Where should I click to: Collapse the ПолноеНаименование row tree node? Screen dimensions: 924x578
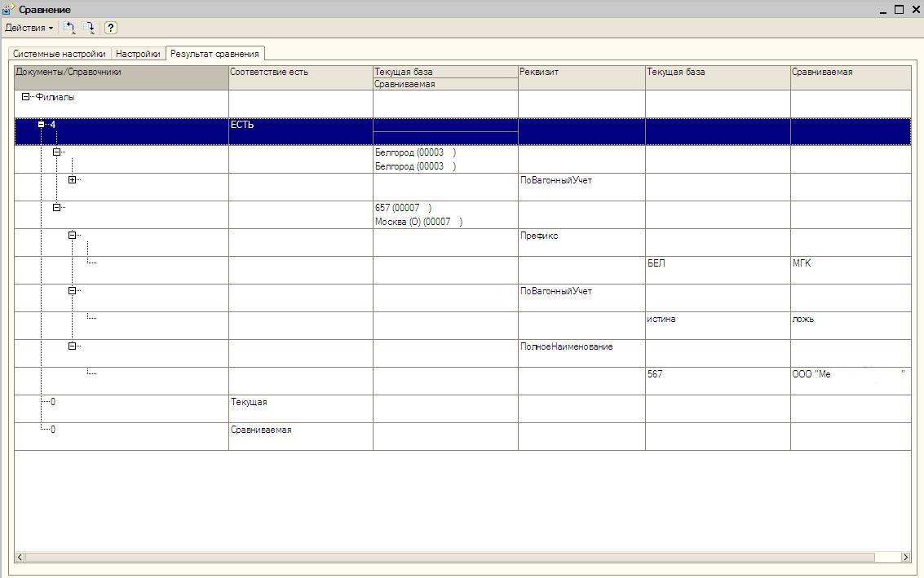point(72,346)
